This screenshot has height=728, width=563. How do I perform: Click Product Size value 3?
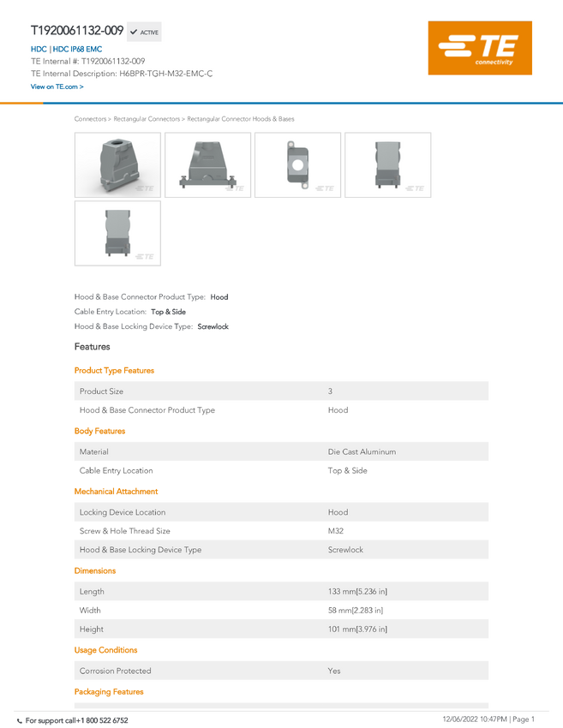pyautogui.click(x=330, y=391)
